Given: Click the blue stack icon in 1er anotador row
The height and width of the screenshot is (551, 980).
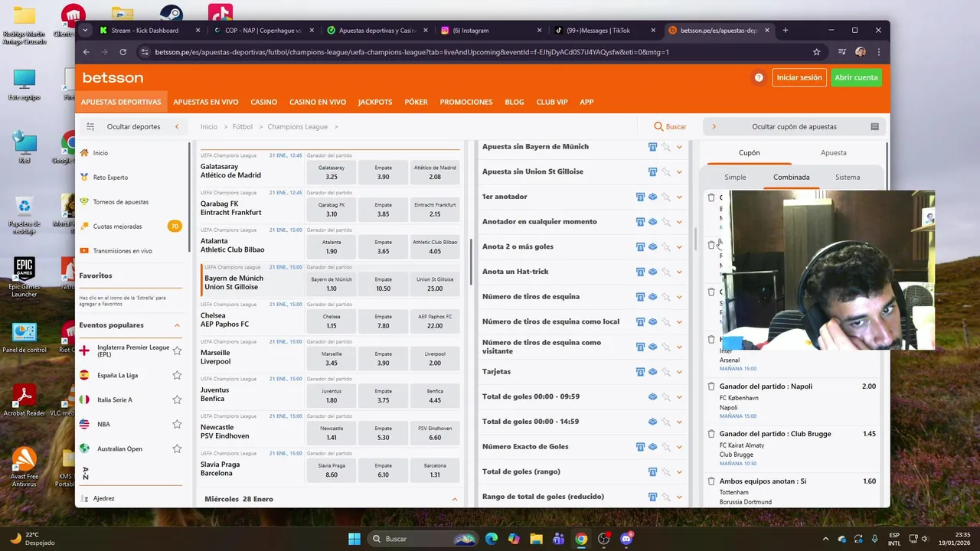Looking at the screenshot, I should point(652,197).
